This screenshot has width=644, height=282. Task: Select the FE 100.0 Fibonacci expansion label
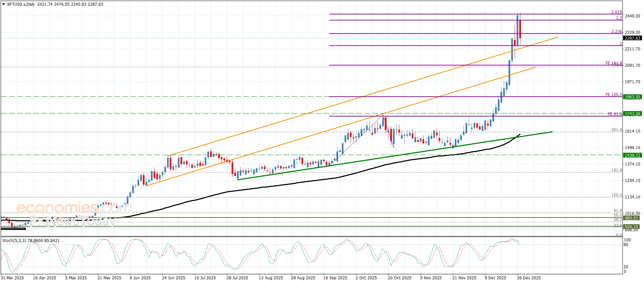click(613, 95)
